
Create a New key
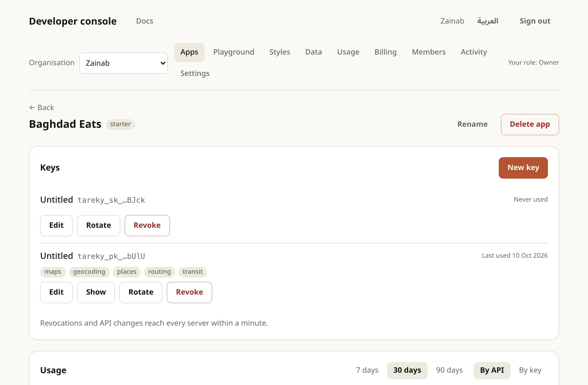[x=523, y=168]
